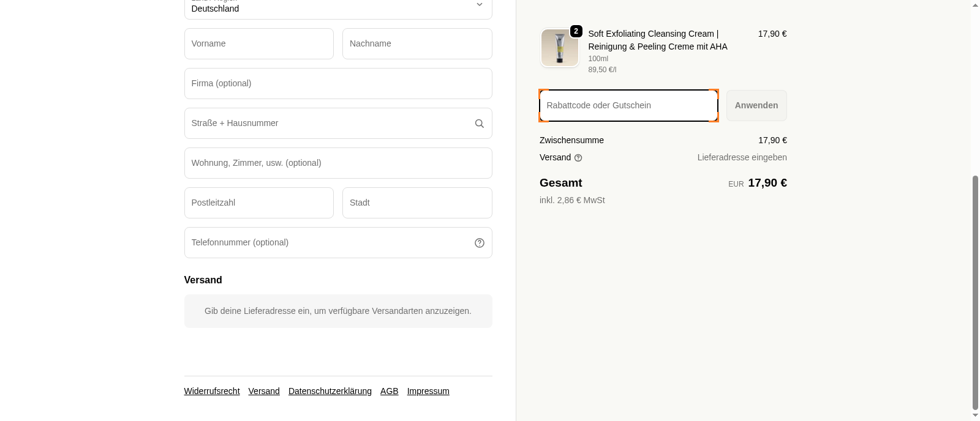Focus the Rabattcode oder Gutschein field
This screenshot has width=980, height=421.
[x=628, y=105]
